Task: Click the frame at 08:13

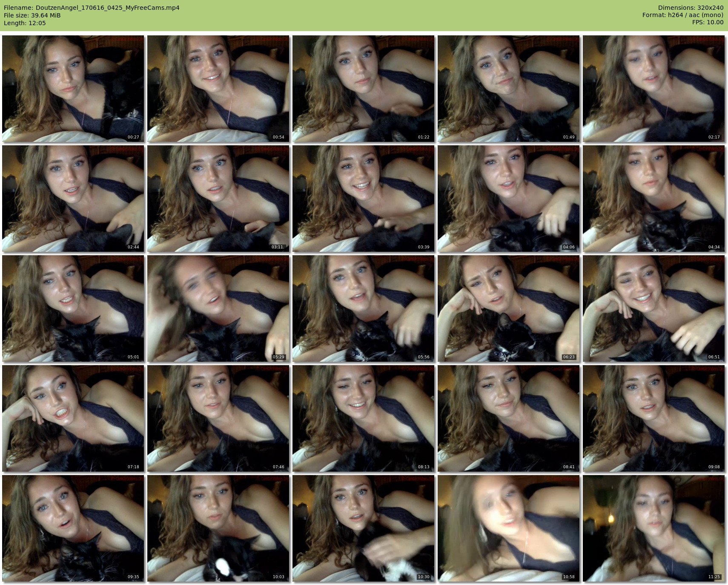Action: click(x=364, y=418)
